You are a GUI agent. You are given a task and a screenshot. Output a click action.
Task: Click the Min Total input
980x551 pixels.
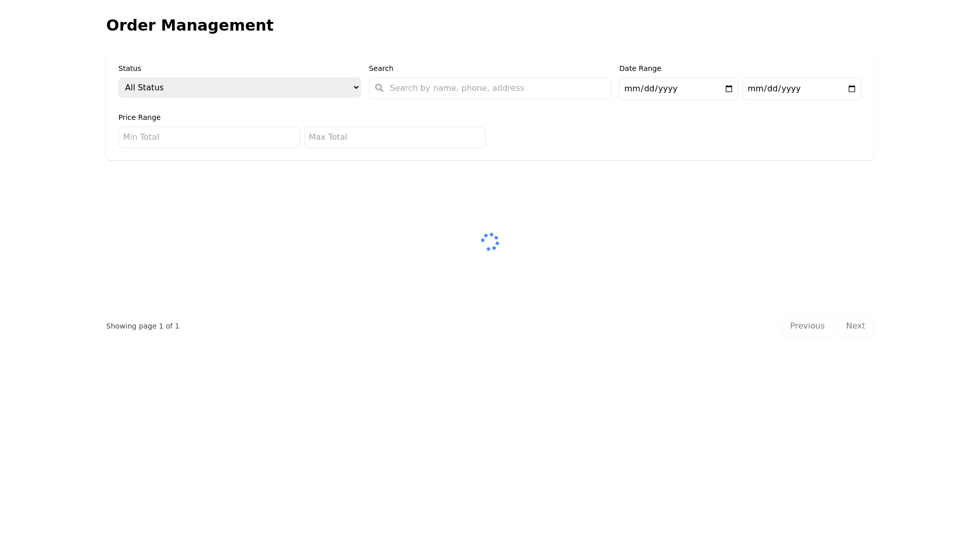coord(209,137)
